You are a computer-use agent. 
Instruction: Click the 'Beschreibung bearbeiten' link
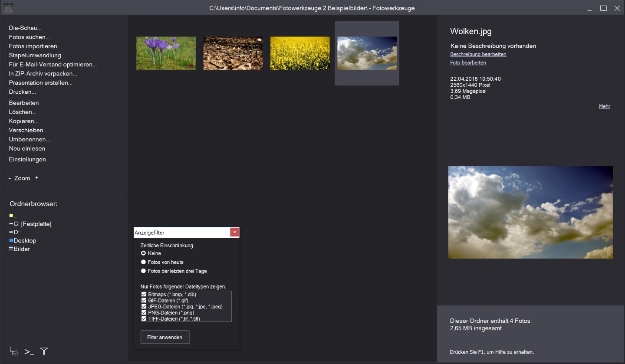point(478,55)
